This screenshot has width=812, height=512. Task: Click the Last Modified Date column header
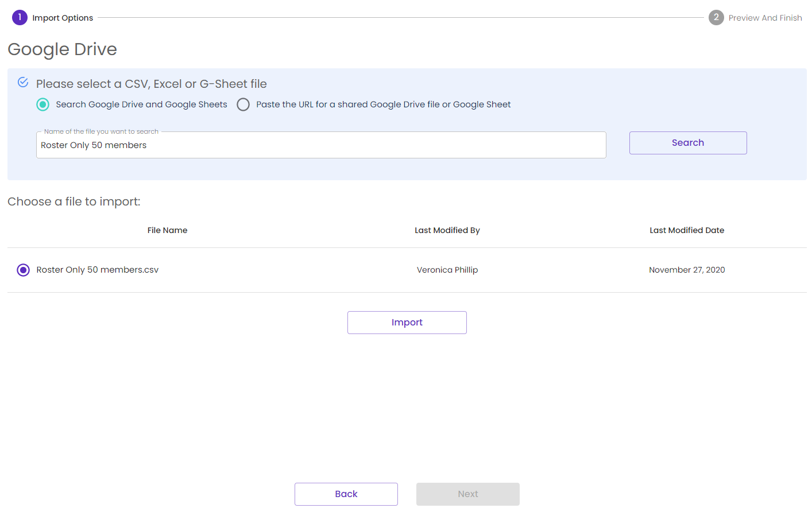click(686, 230)
